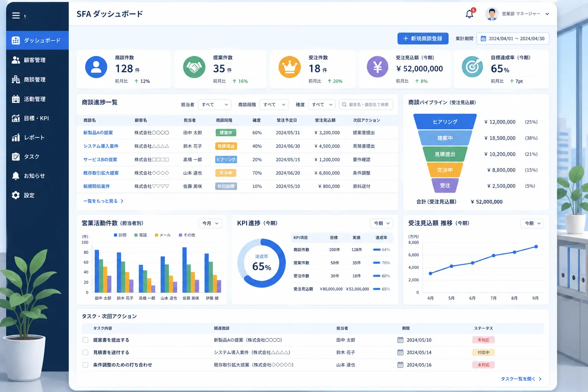The height and width of the screenshot is (392, 588).
Task: Open the 設定 gear icon
Action: [x=16, y=195]
